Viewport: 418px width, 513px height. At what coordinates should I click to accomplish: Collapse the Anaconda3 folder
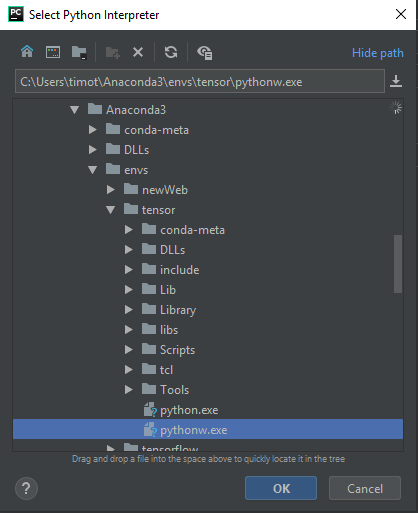[x=75, y=110]
